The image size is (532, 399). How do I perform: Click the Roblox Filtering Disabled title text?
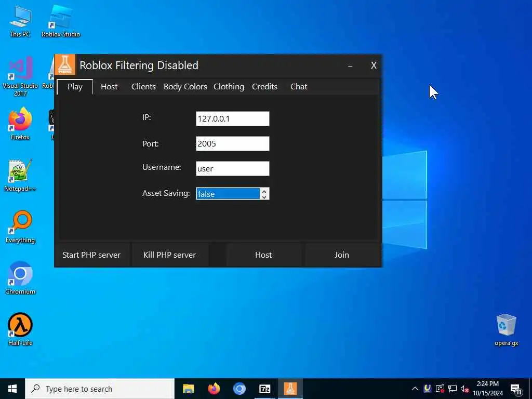pyautogui.click(x=139, y=65)
